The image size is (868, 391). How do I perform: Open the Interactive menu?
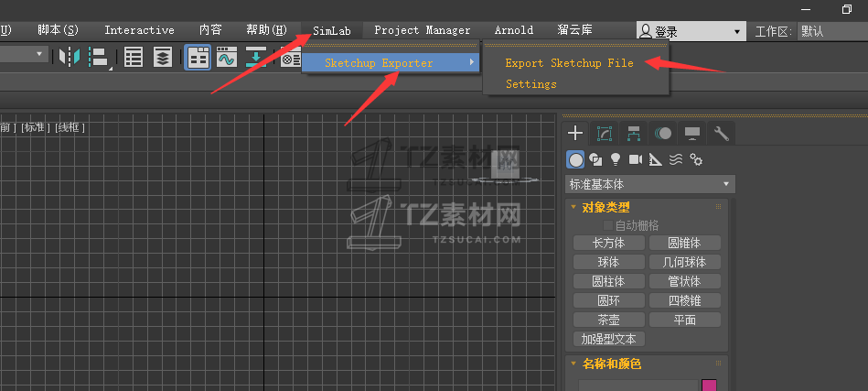coord(140,30)
